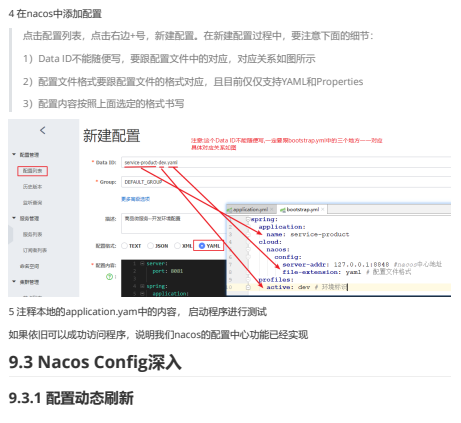
Task: Click the profiles: line in bootstrap.yml
Action: tap(276, 280)
